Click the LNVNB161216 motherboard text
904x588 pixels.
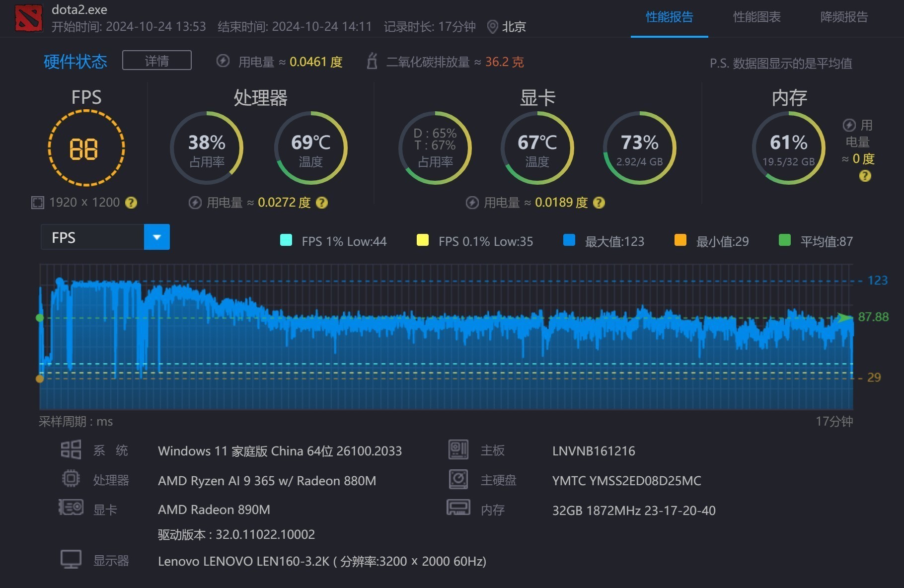pyautogui.click(x=594, y=451)
